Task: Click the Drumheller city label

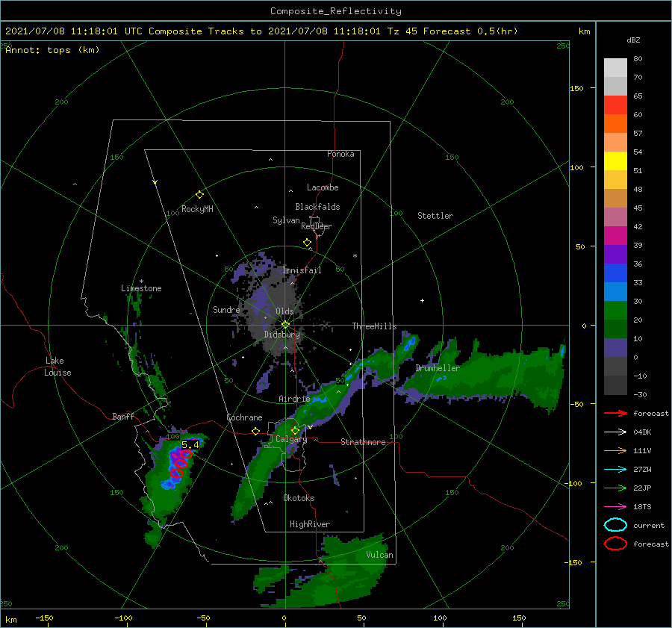Action: pos(438,368)
